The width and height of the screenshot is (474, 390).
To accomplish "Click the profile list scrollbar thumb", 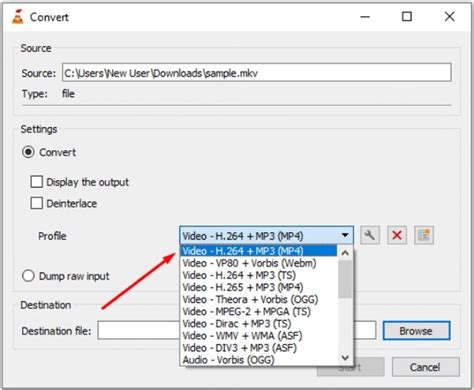I will pyautogui.click(x=345, y=279).
